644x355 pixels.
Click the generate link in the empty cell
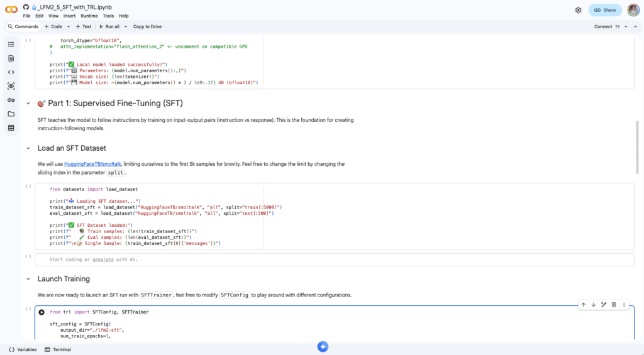tap(103, 259)
